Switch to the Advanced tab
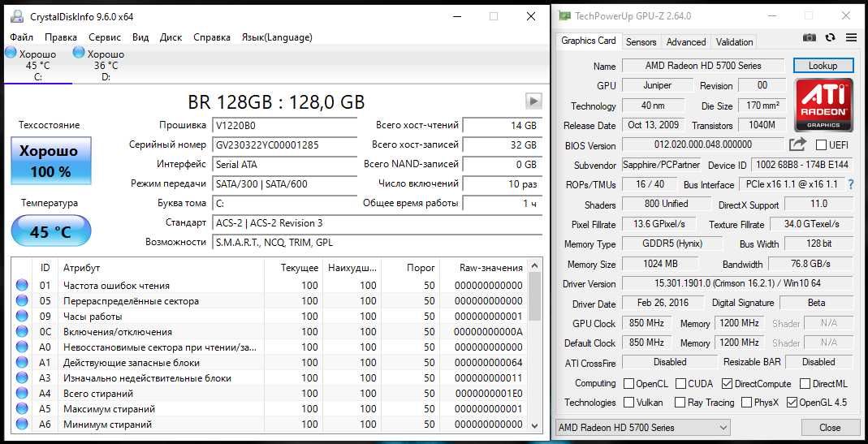The image size is (868, 444). 686,41
